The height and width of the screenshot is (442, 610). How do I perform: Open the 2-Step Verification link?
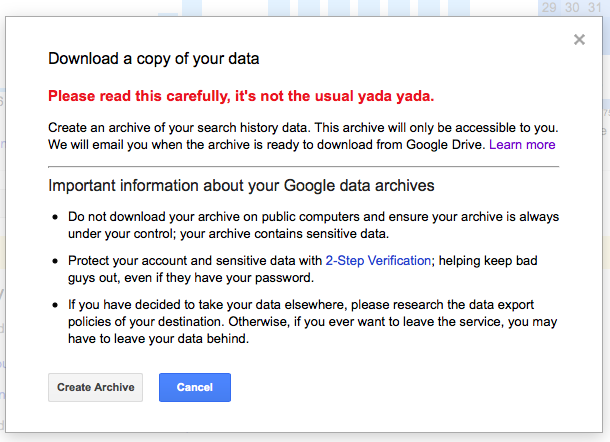[378, 260]
